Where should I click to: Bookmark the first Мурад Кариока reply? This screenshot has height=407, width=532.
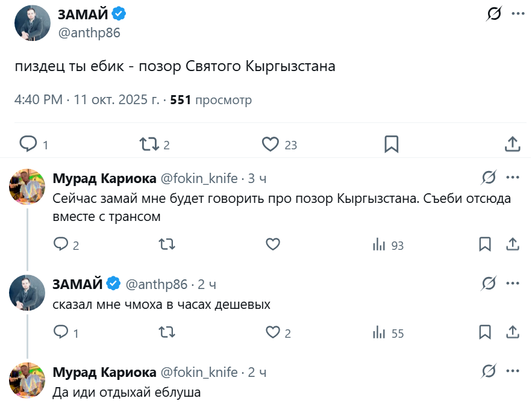click(485, 244)
